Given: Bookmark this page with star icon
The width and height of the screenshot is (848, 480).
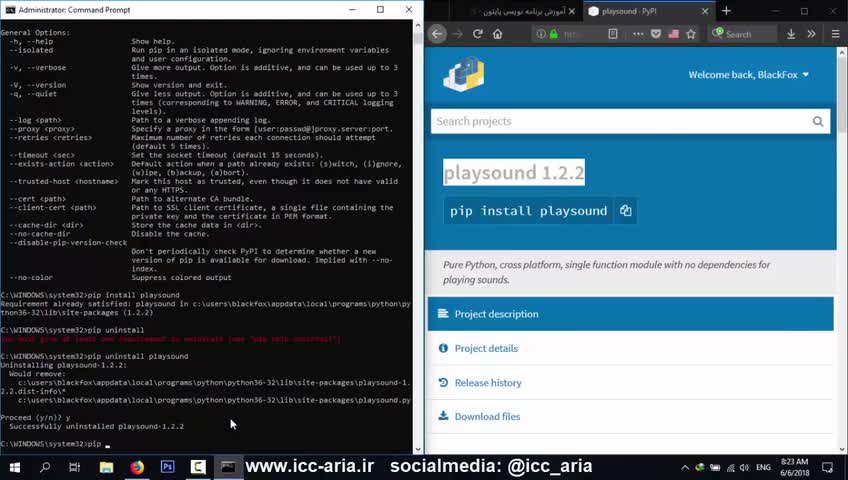Looking at the screenshot, I should [691, 34].
